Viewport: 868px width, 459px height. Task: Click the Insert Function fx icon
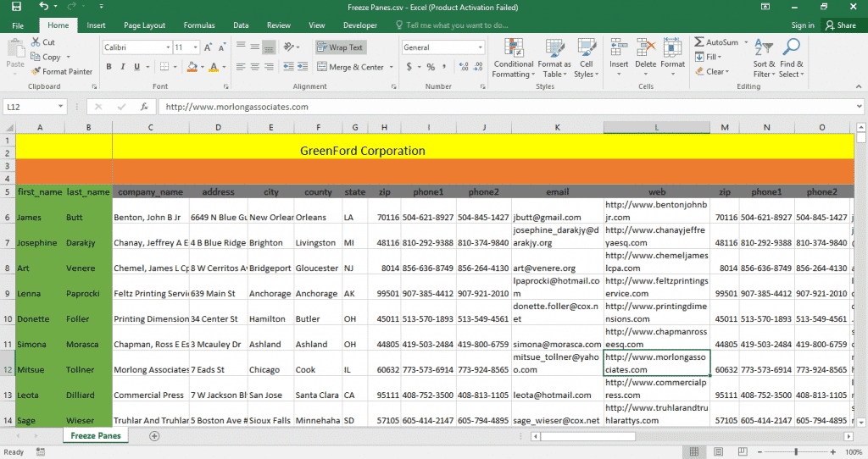tap(144, 107)
